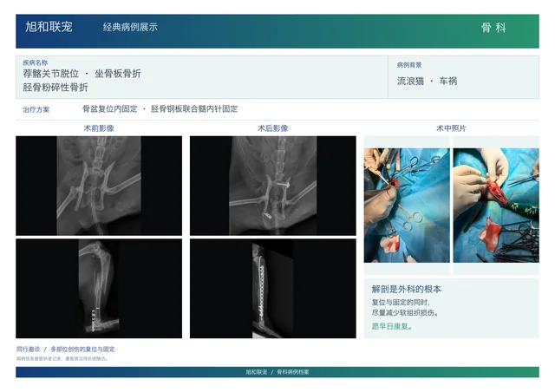Screen dimensions: 555x392
Task: Click the 术后影像 column heading
Action: point(273,128)
